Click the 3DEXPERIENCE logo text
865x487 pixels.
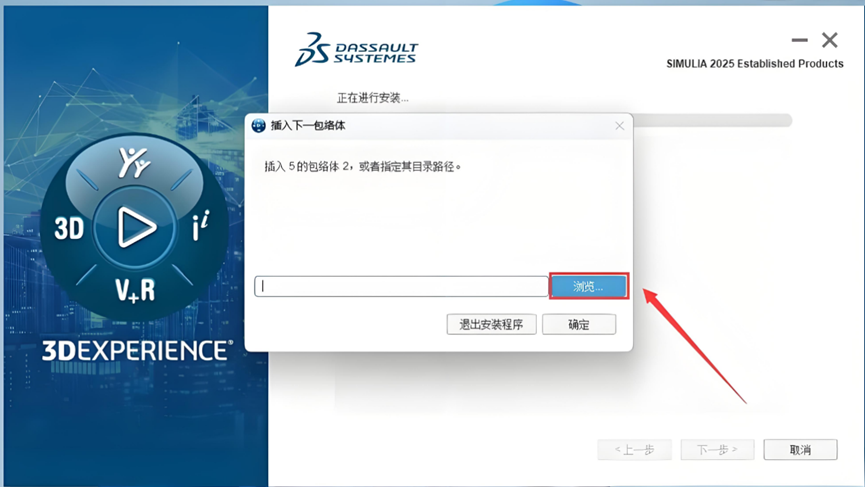pyautogui.click(x=137, y=351)
